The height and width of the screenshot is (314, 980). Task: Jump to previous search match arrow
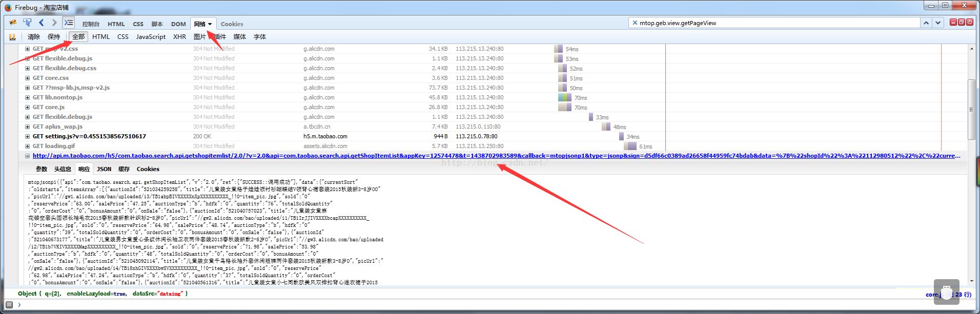point(926,23)
